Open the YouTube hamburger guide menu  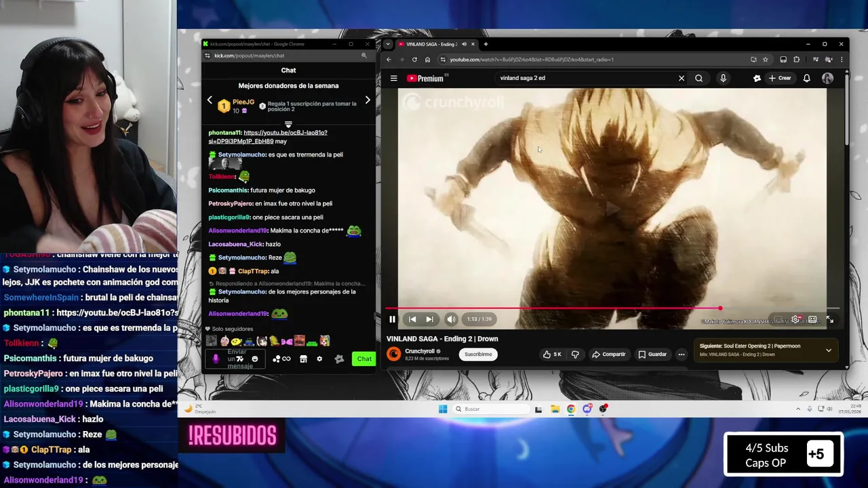(x=393, y=78)
